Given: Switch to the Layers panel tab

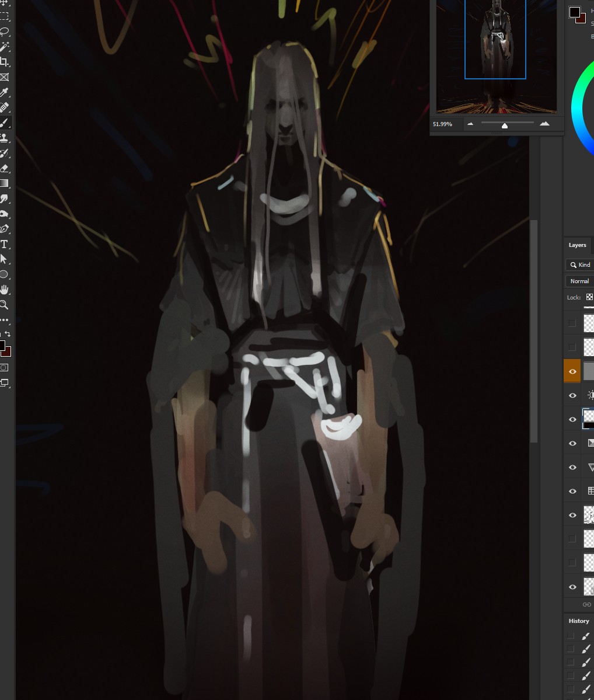Looking at the screenshot, I should (x=577, y=245).
